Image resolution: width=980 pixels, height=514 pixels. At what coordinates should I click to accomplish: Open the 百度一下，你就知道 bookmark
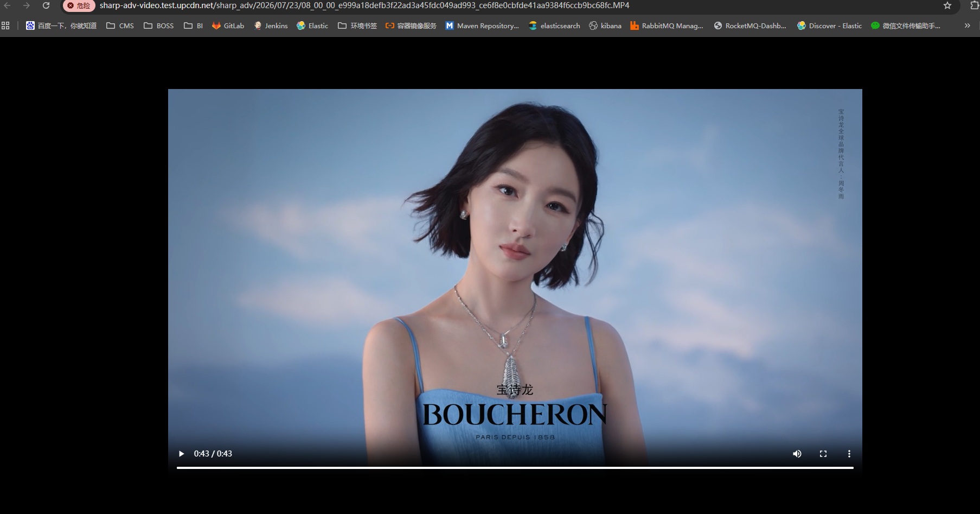pyautogui.click(x=61, y=26)
